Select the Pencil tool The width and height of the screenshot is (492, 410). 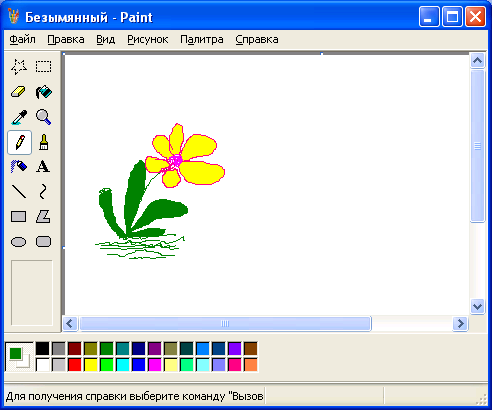click(19, 142)
